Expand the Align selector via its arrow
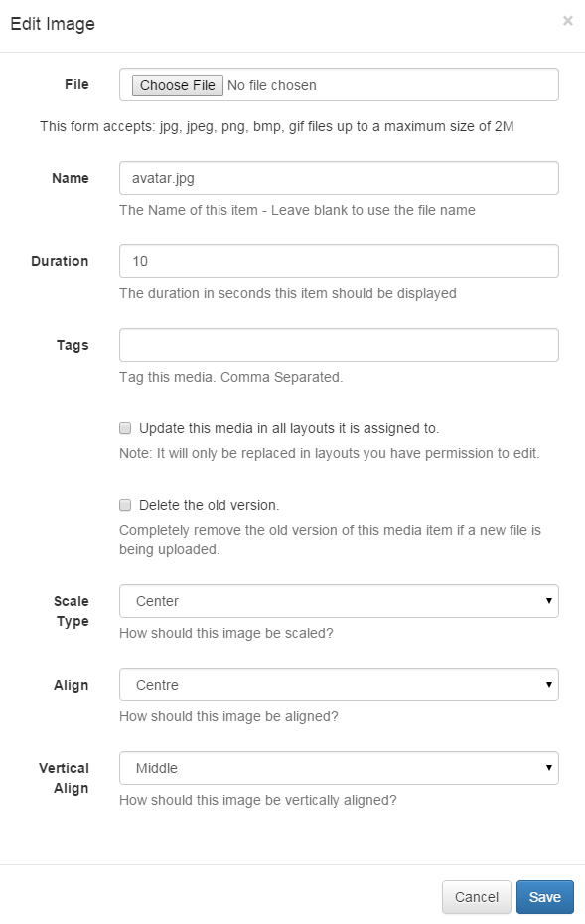585x924 pixels. tap(547, 685)
